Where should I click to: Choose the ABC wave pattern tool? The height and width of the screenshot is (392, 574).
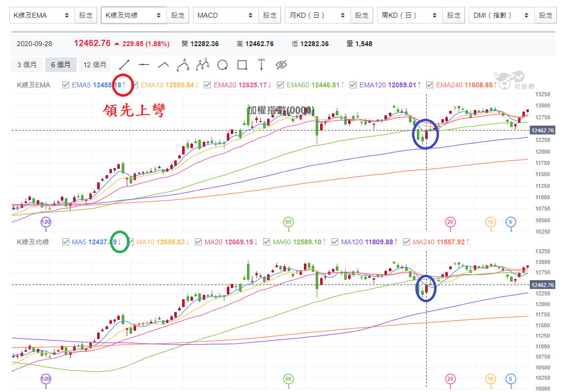point(183,65)
